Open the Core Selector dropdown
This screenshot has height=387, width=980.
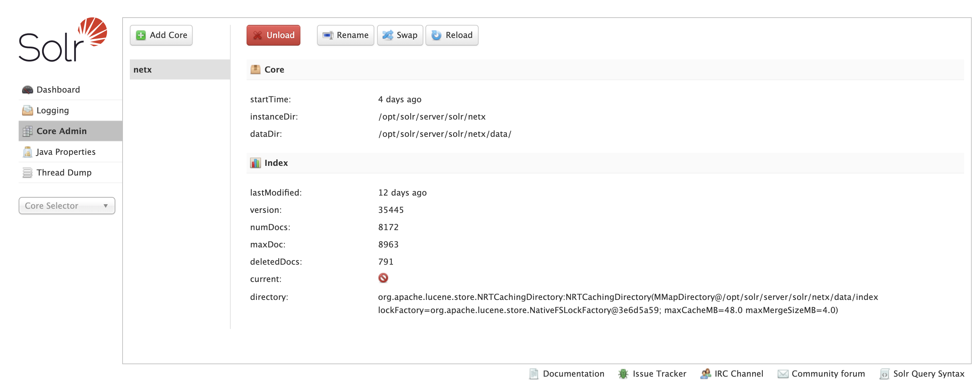coord(61,206)
